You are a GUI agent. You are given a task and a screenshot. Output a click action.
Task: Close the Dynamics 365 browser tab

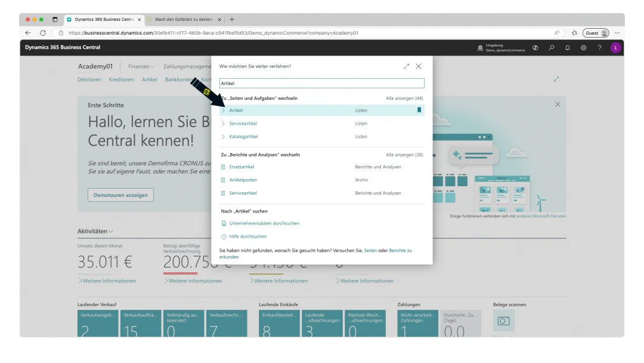(x=139, y=19)
